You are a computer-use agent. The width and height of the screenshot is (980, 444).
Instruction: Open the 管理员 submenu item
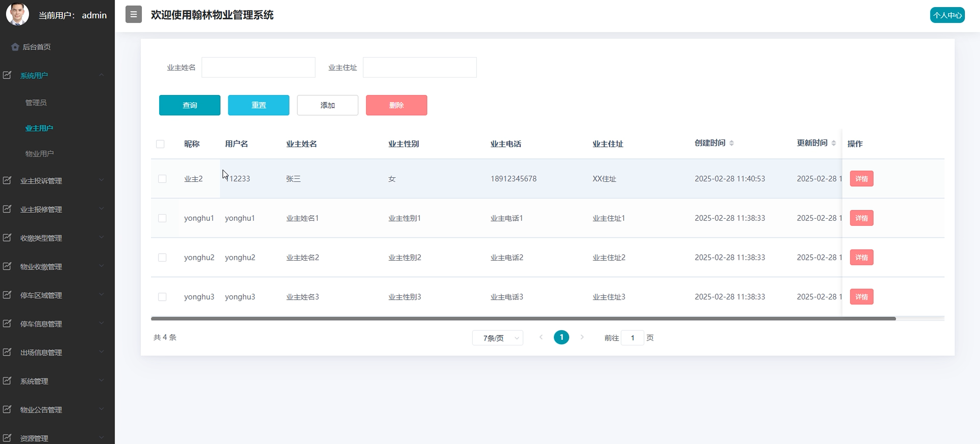click(36, 103)
